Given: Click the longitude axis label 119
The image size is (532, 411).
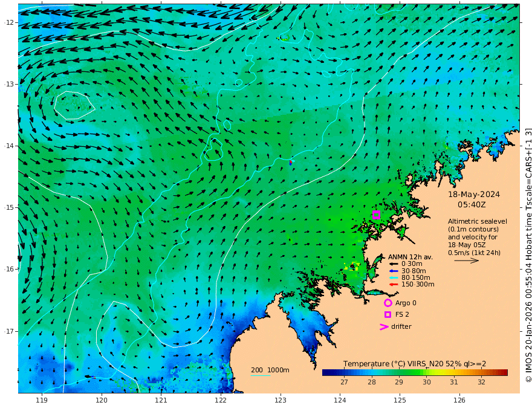Looking at the screenshot, I should (x=42, y=401).
